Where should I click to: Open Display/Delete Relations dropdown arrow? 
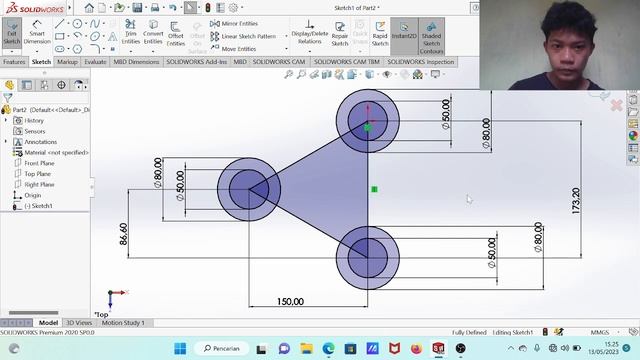310,52
